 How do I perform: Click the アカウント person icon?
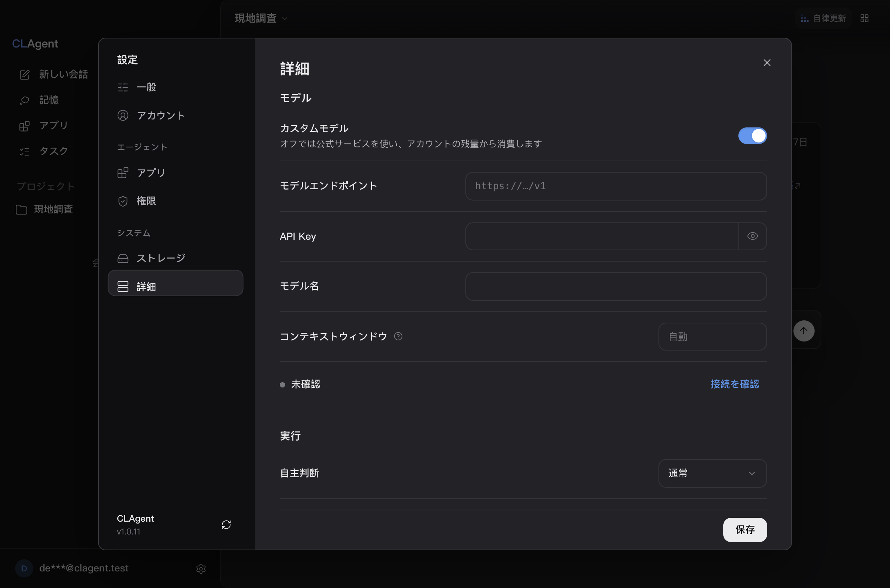click(123, 115)
